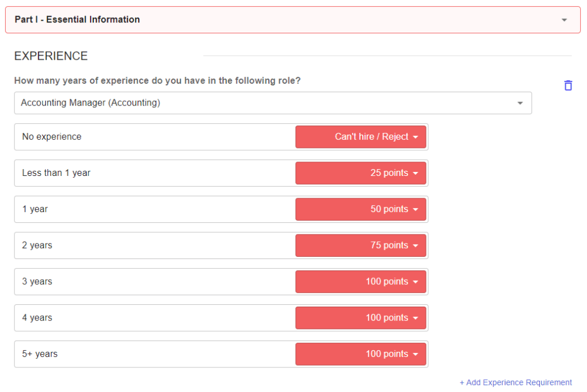Open the Accounting Manager role dropdown arrow

tap(520, 103)
